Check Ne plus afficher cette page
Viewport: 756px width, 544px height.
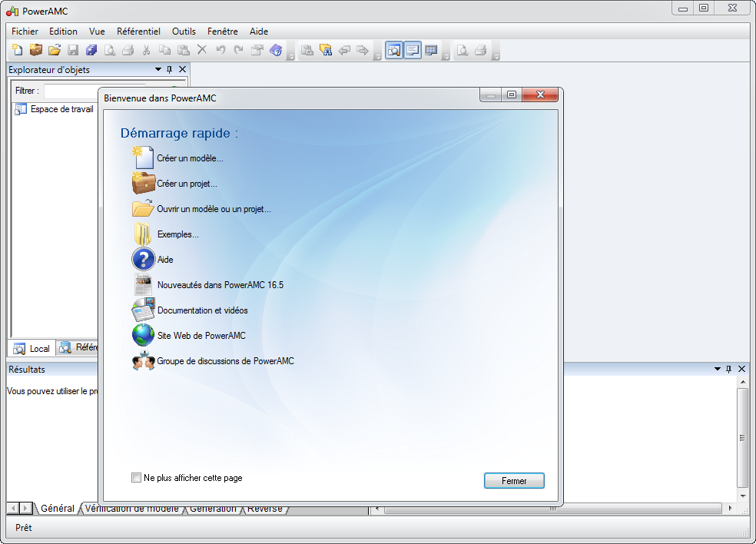pyautogui.click(x=137, y=478)
